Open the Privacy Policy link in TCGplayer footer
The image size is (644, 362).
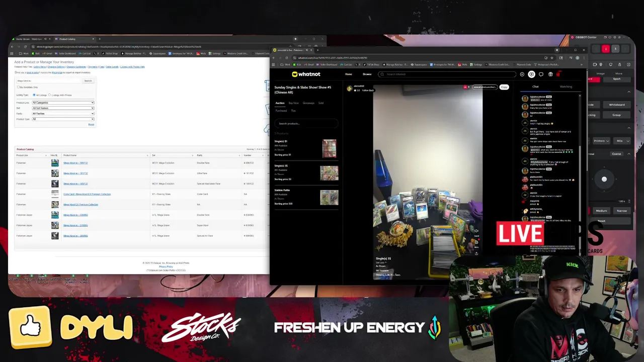pos(166,266)
